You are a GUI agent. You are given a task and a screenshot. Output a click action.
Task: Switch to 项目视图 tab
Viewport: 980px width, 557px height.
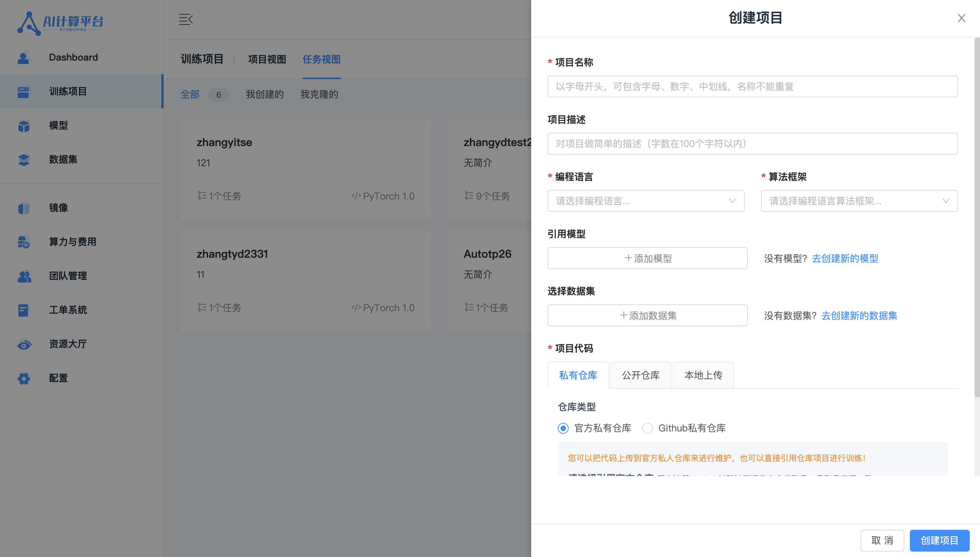tap(267, 60)
